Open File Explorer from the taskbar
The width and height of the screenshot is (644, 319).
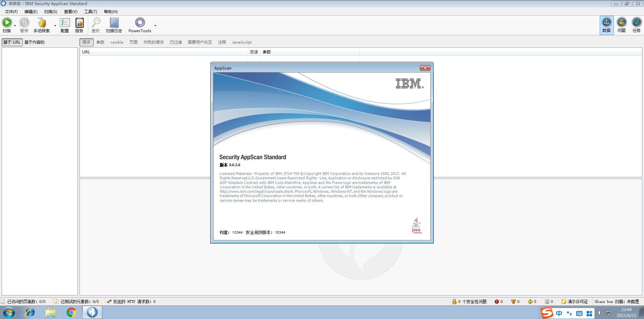coord(51,313)
